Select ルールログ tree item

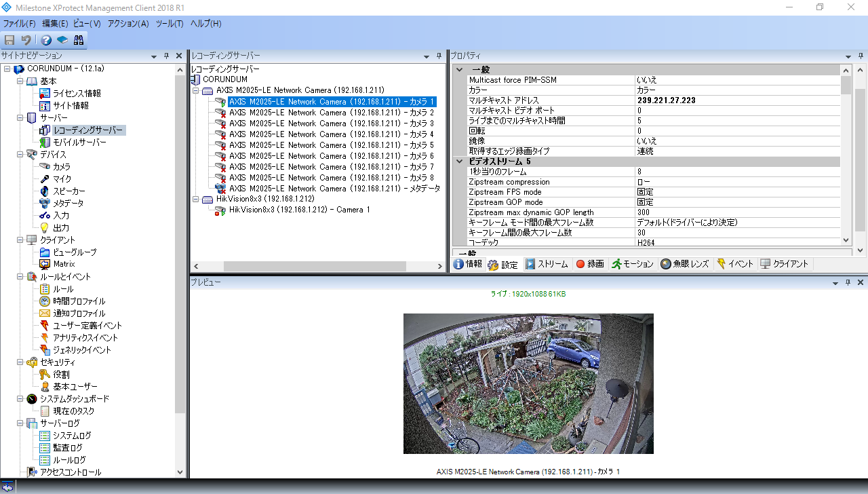tap(69, 460)
